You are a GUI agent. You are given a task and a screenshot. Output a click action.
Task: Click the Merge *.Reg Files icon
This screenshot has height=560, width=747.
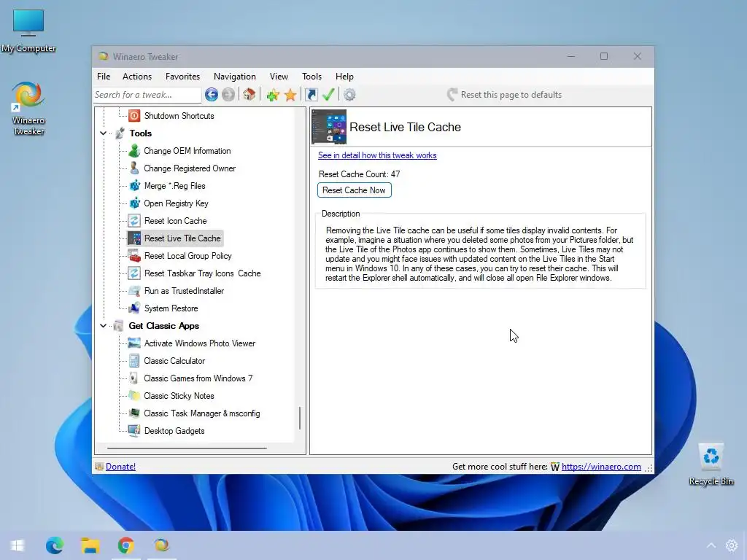tap(134, 186)
